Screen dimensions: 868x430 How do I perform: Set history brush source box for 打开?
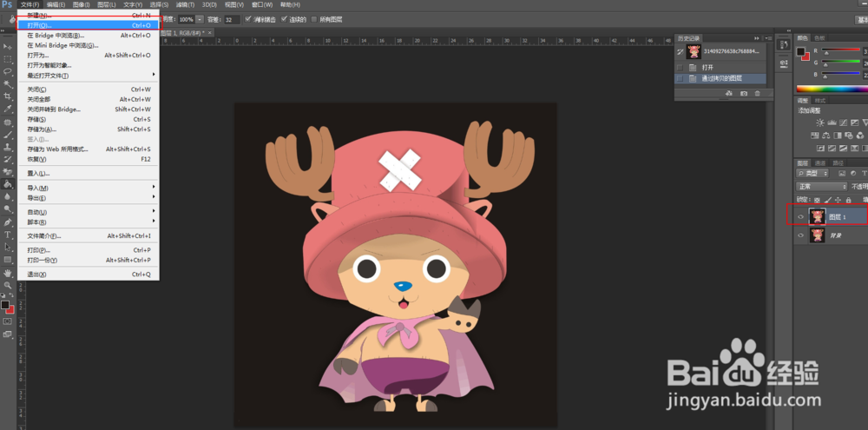click(x=680, y=68)
